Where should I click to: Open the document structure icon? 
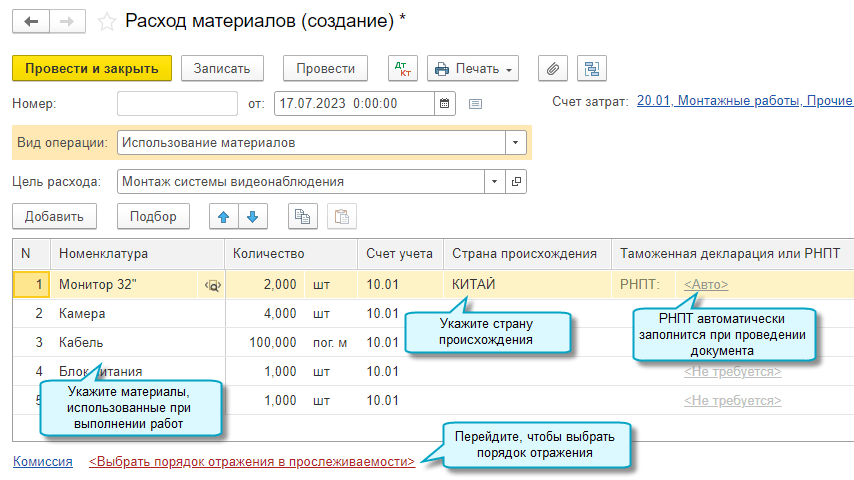592,68
